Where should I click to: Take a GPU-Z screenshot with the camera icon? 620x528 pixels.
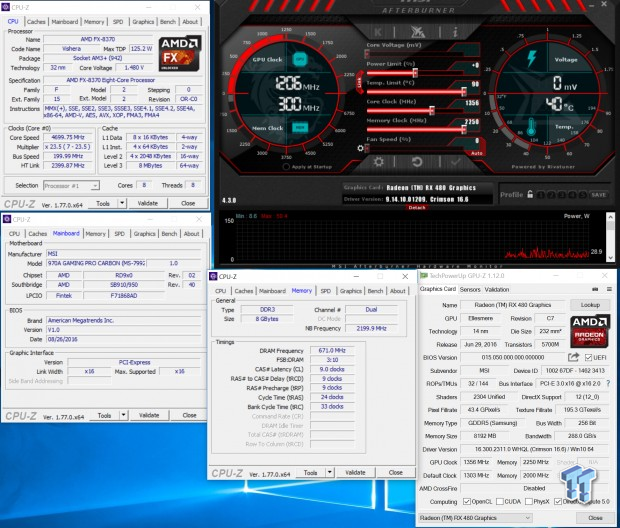point(595,289)
